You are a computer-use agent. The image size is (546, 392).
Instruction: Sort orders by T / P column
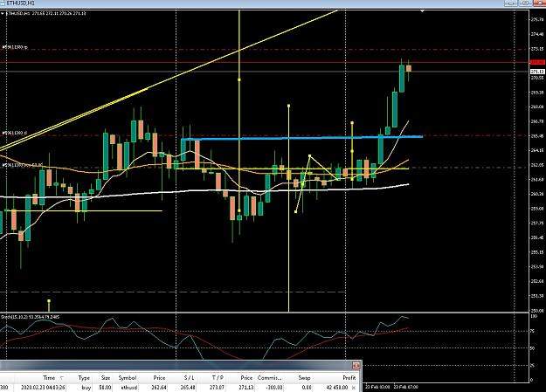(x=218, y=378)
